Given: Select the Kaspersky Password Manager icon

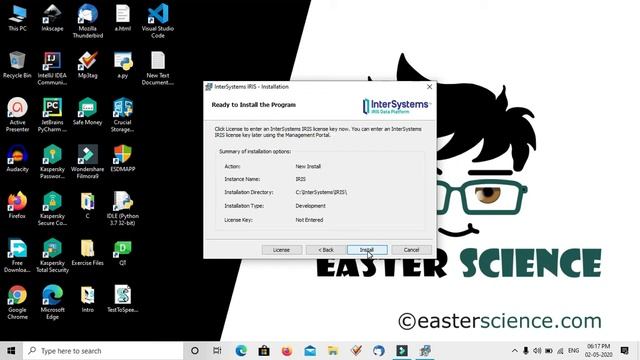Looking at the screenshot, I should pyautogui.click(x=52, y=162).
